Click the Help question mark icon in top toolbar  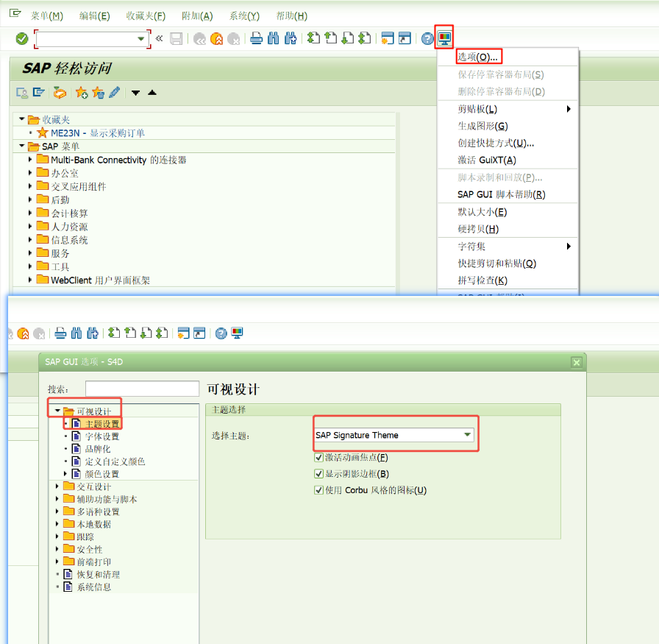tap(427, 39)
